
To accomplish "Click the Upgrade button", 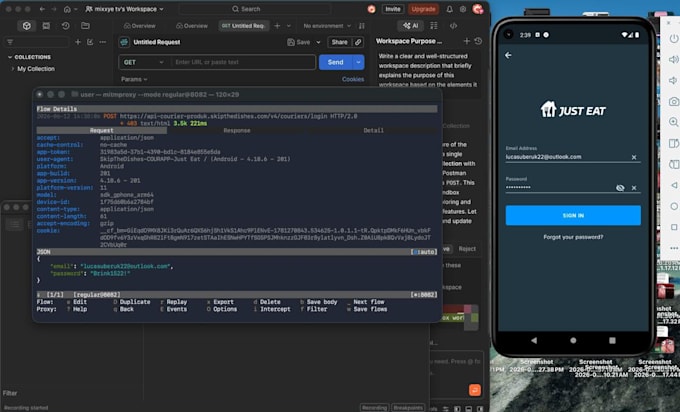I will (x=423, y=9).
